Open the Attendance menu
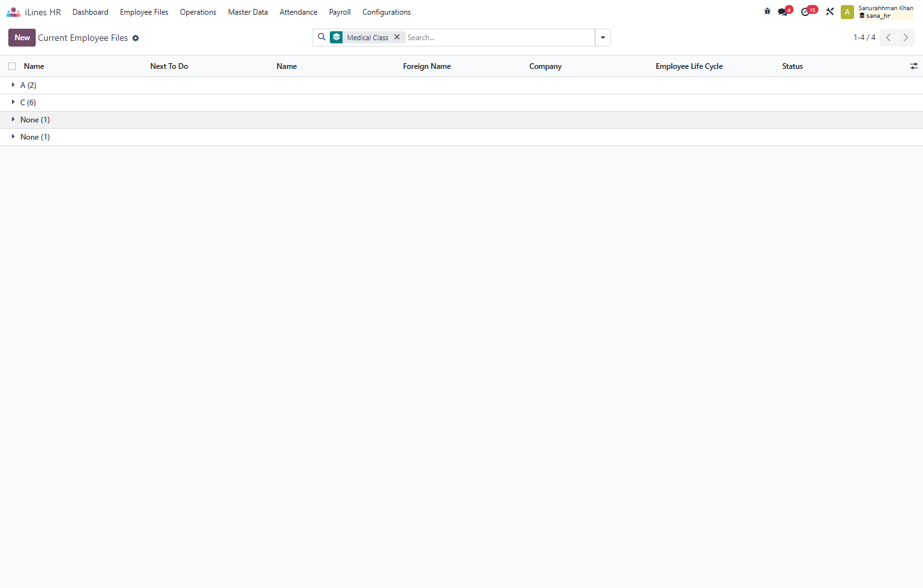Screen dimensions: 923x588 [298, 12]
